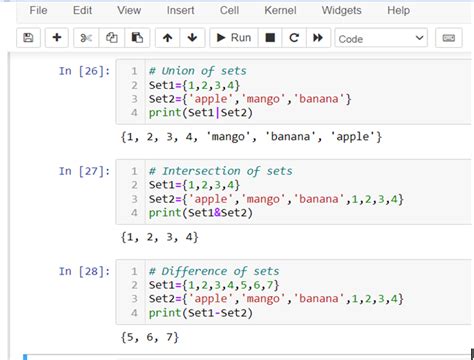Click the difference output {5, 6, 7}

coord(150,337)
